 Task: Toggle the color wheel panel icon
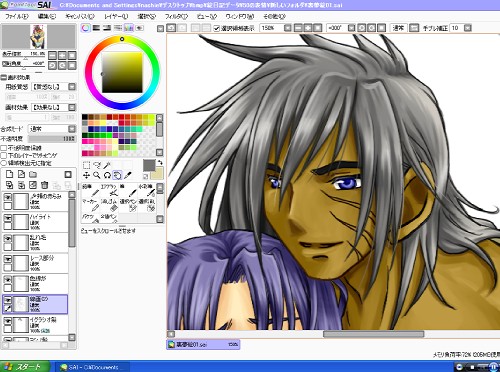tap(86, 28)
